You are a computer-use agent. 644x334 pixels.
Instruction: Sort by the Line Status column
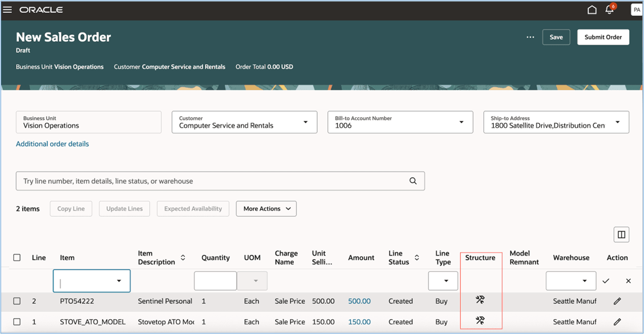point(417,258)
